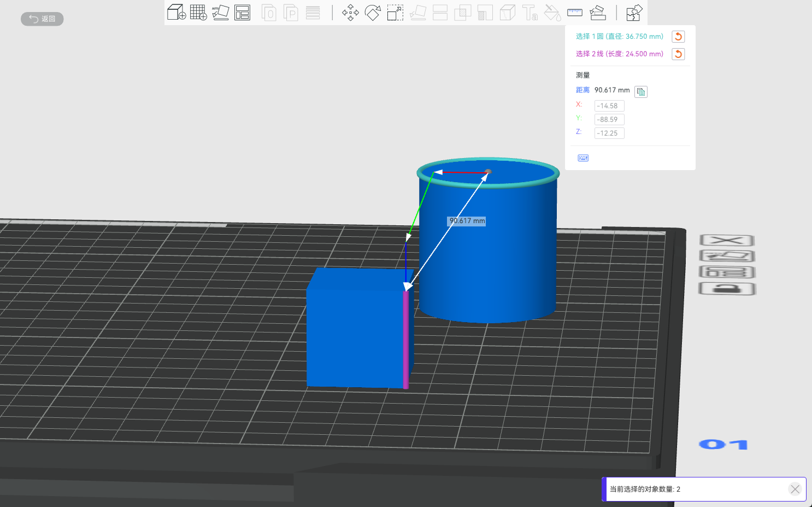This screenshot has width=812, height=507.
Task: Copy the 90.617 mm distance to clipboard
Action: (641, 91)
